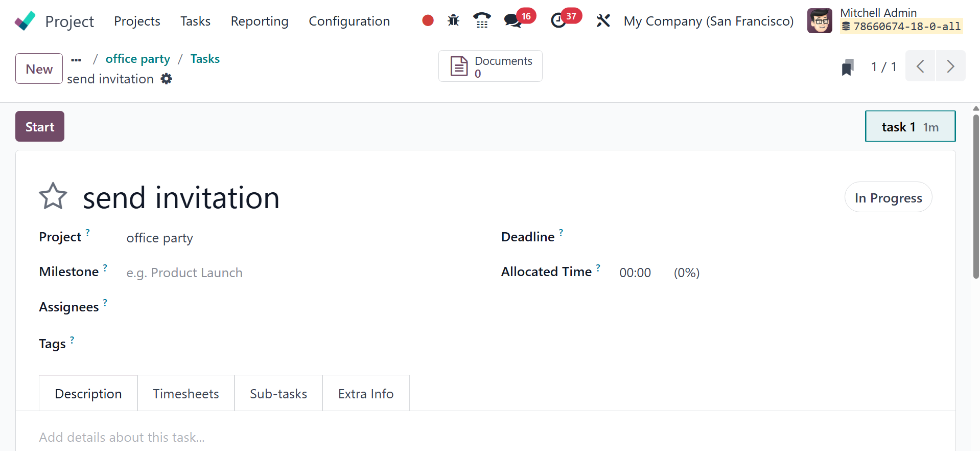Open the chat conversations icon

coord(512,20)
